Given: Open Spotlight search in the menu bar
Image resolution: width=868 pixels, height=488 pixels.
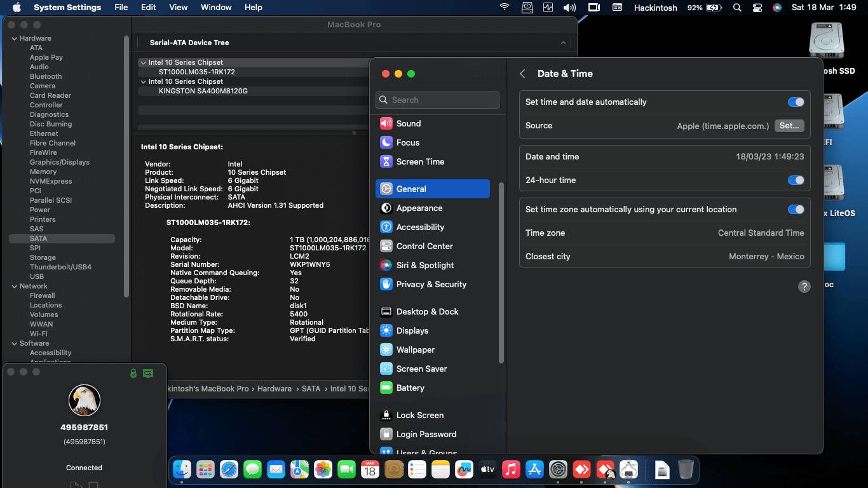Looking at the screenshot, I should [x=737, y=8].
